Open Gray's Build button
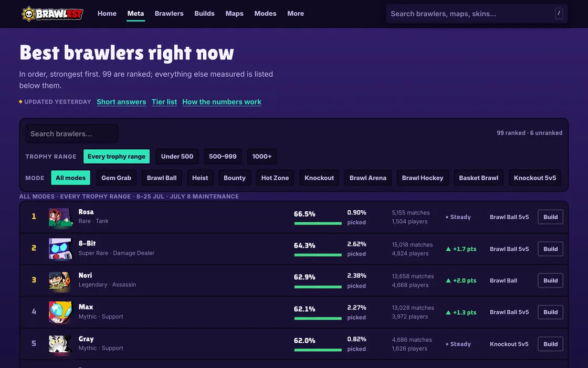 [551, 344]
